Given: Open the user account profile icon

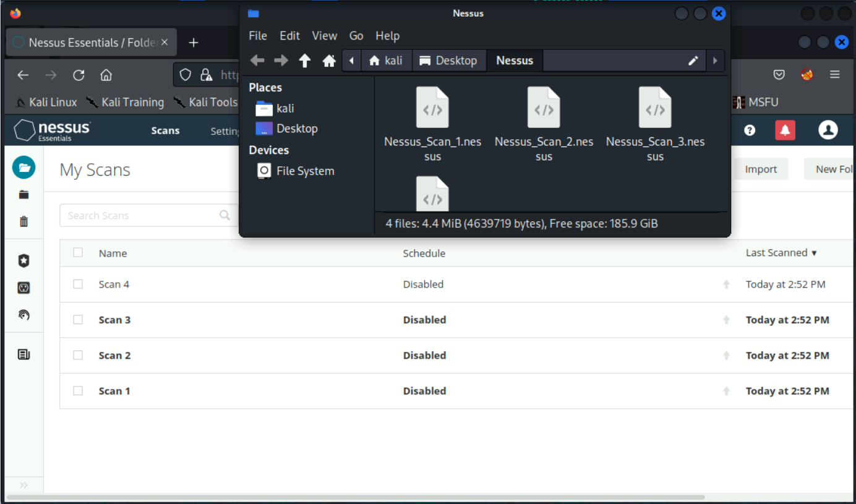Looking at the screenshot, I should tap(828, 130).
